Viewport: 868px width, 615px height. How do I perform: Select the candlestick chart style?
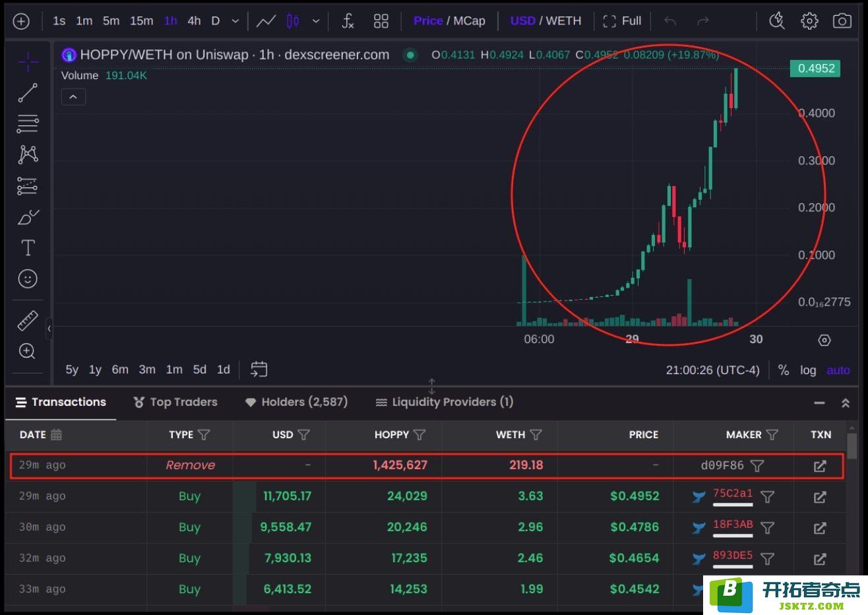tap(293, 21)
